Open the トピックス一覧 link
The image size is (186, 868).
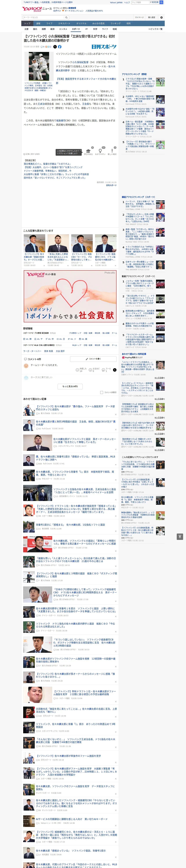pyautogui.click(x=155, y=29)
